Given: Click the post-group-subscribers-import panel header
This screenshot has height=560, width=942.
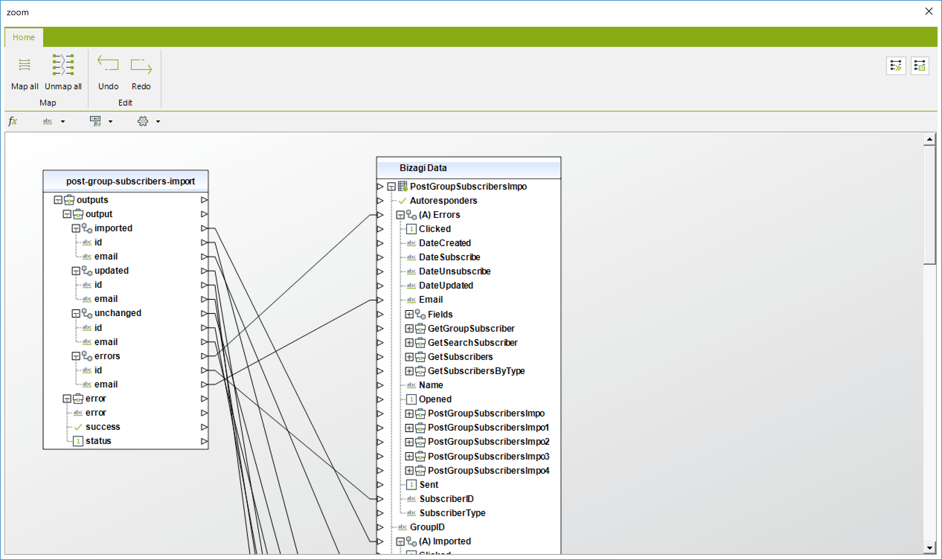Looking at the screenshot, I should pyautogui.click(x=126, y=181).
